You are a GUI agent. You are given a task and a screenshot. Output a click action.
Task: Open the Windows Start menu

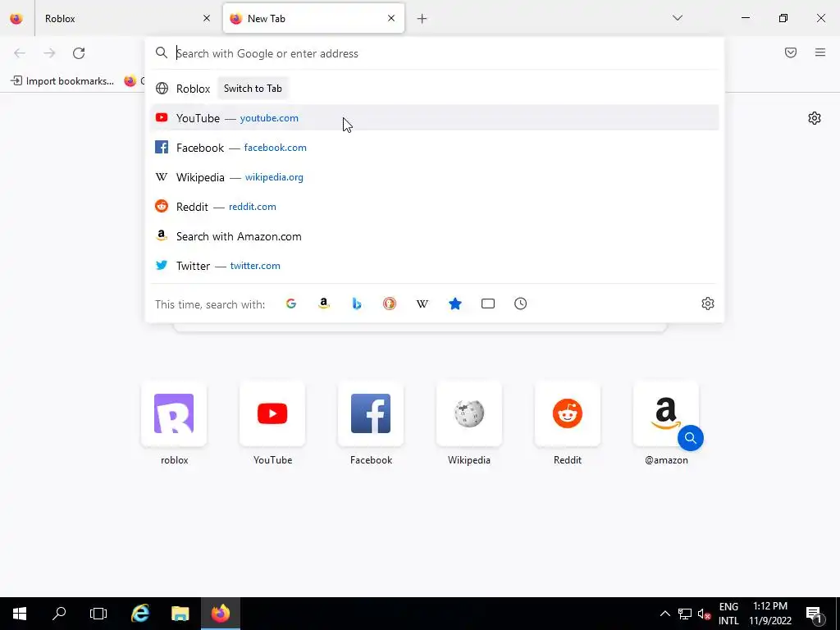[x=20, y=614]
